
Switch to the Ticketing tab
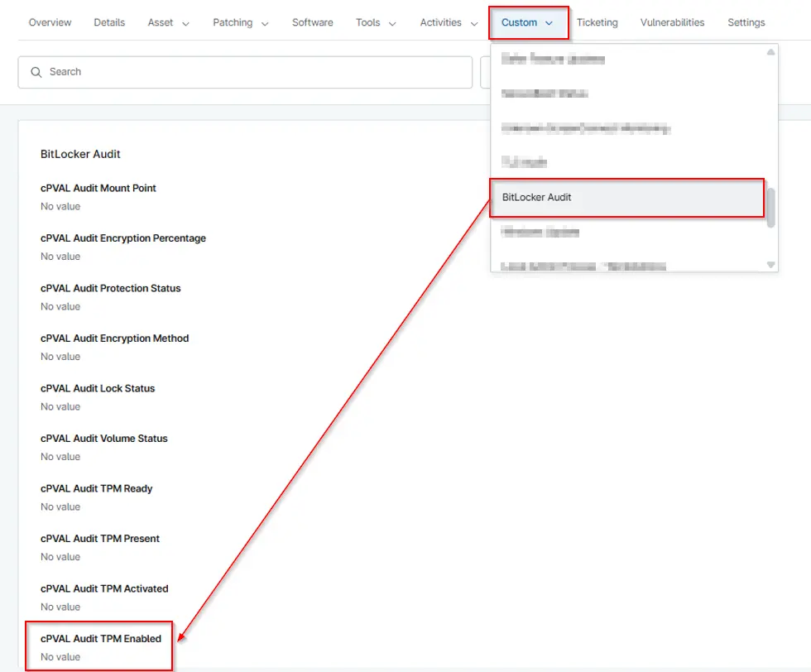(x=597, y=22)
